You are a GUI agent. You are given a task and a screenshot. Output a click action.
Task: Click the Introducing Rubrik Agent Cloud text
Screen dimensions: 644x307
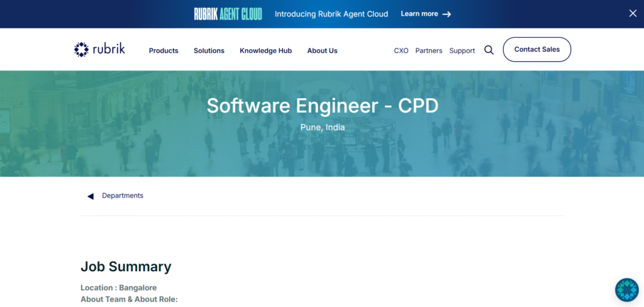pyautogui.click(x=331, y=14)
